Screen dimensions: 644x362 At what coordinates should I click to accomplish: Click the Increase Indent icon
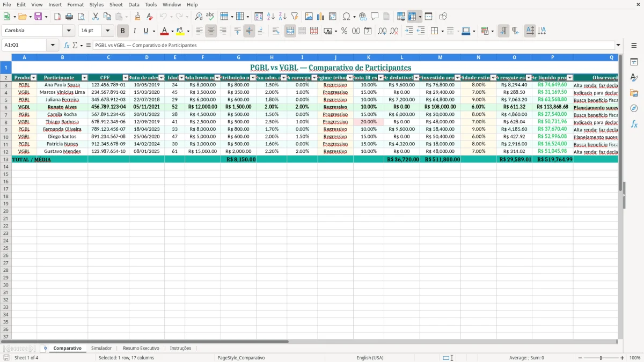click(409, 31)
